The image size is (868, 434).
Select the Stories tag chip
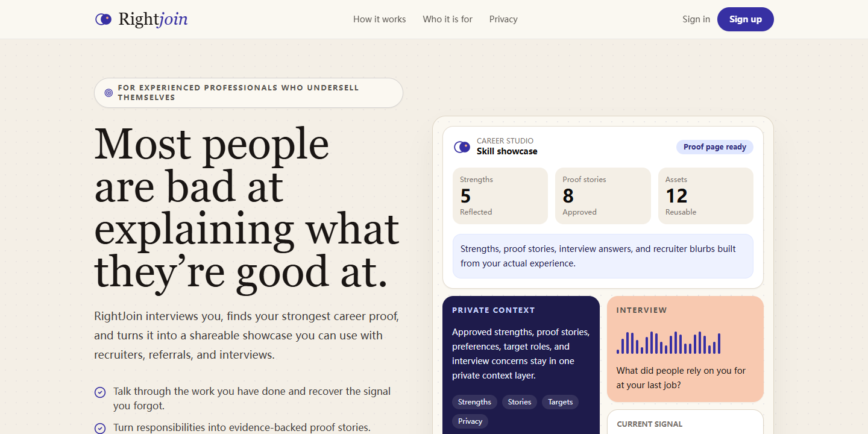520,402
